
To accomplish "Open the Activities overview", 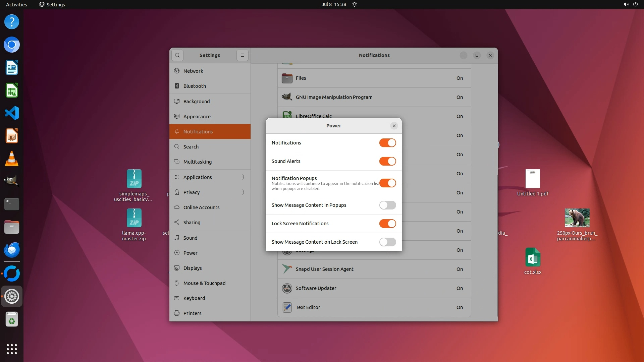I will [x=16, y=4].
